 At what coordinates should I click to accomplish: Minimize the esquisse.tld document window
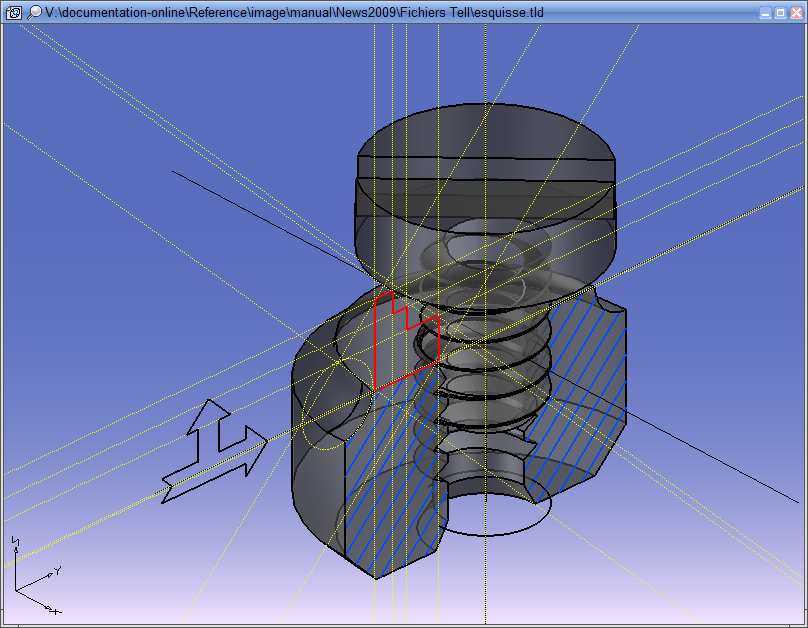[765, 13]
